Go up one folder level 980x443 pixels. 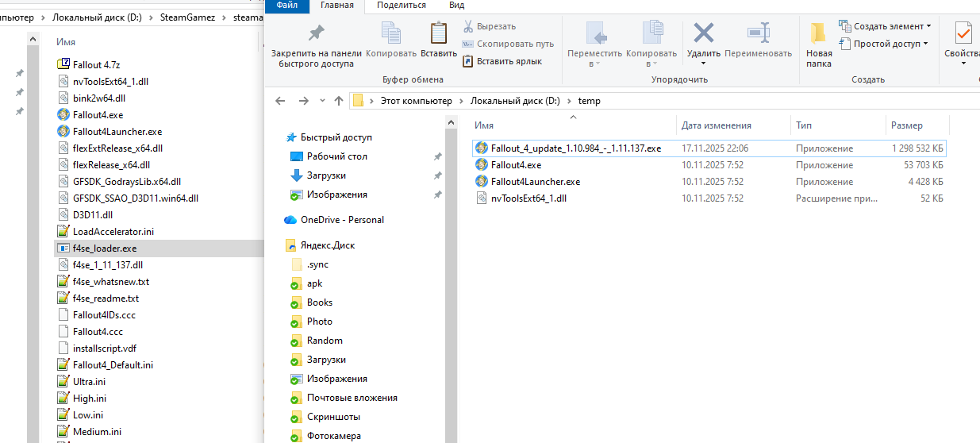click(339, 101)
